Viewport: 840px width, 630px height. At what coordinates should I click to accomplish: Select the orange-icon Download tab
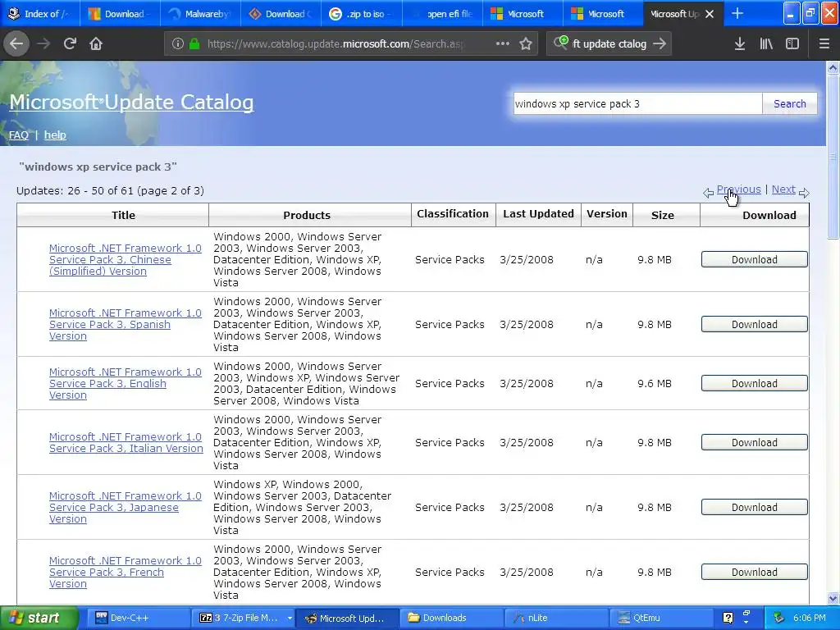point(281,13)
